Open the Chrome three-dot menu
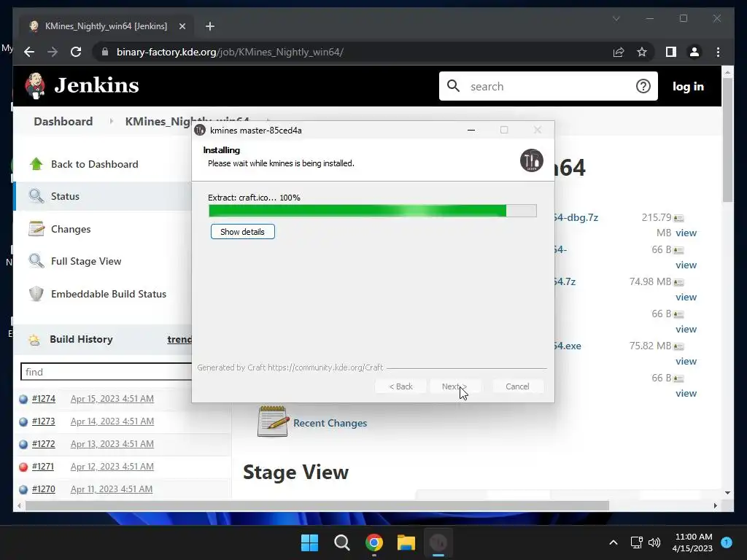 coord(718,52)
